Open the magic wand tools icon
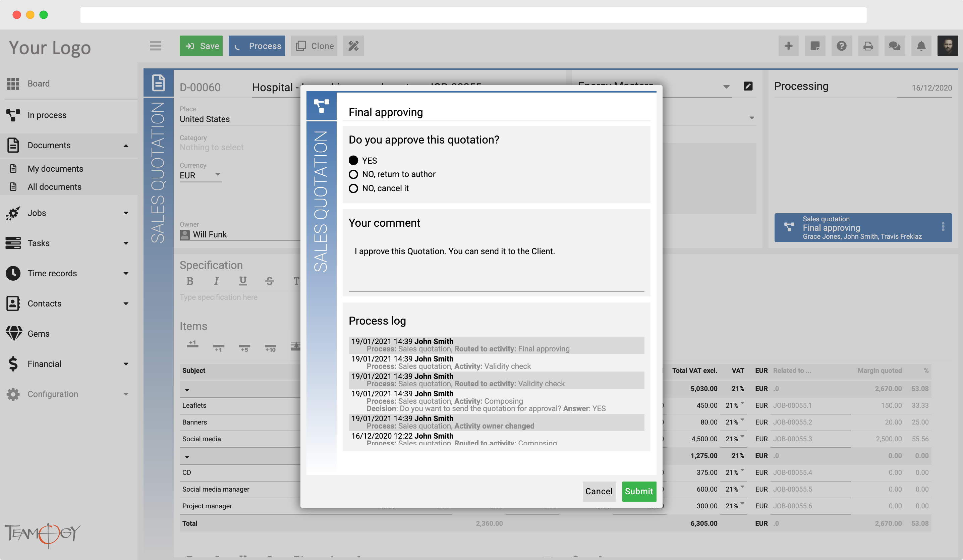 (353, 46)
